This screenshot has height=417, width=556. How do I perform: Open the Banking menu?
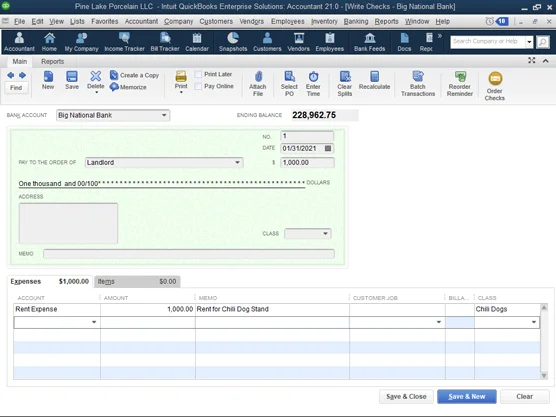[x=356, y=21]
